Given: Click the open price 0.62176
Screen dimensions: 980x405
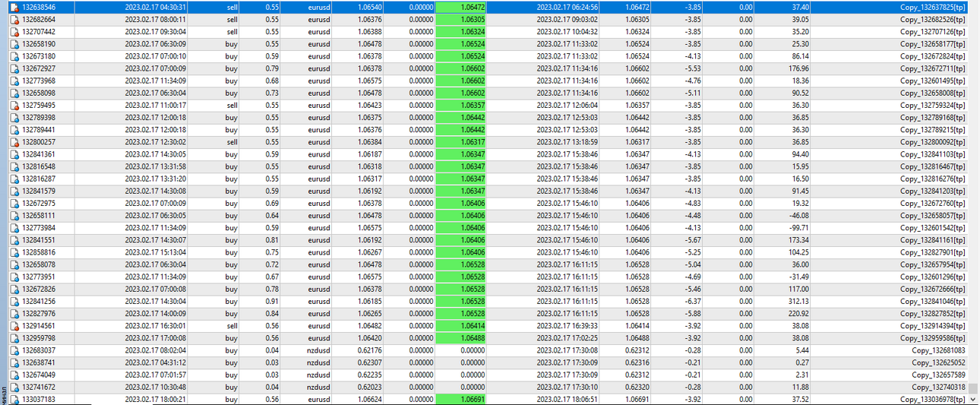Looking at the screenshot, I should click(369, 350).
